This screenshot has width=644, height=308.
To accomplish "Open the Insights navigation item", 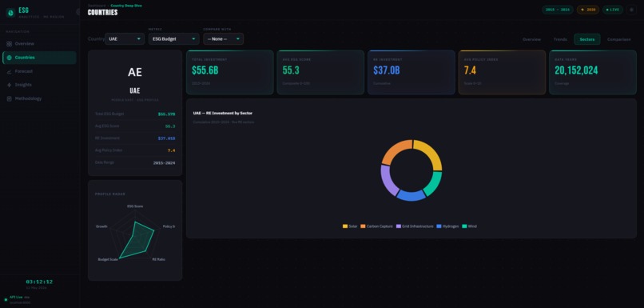I will tap(39, 85).
